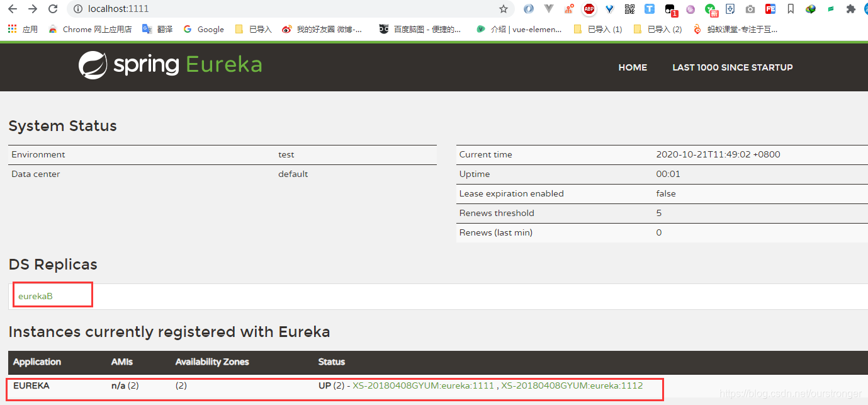Select the Data center value 'default'

point(293,174)
